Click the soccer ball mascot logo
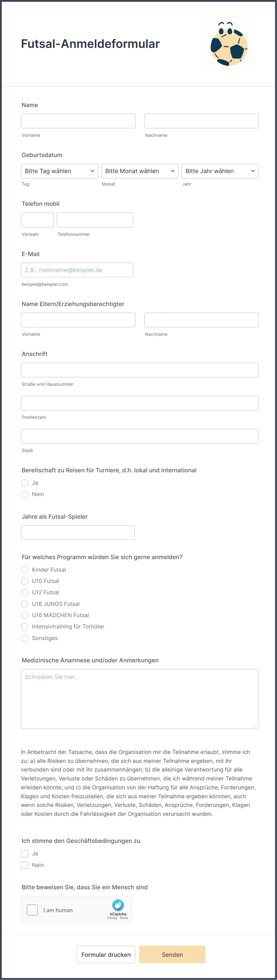This screenshot has height=980, width=277. [x=229, y=44]
